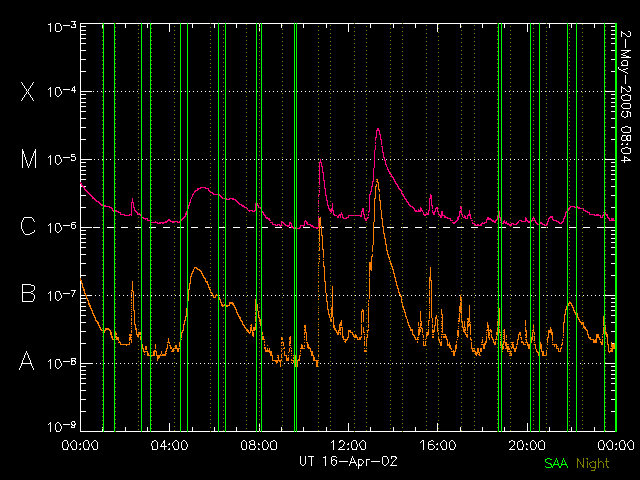Click the 10⁻⁵ y-axis tick label
This screenshot has width=640, height=480.
(x=62, y=160)
